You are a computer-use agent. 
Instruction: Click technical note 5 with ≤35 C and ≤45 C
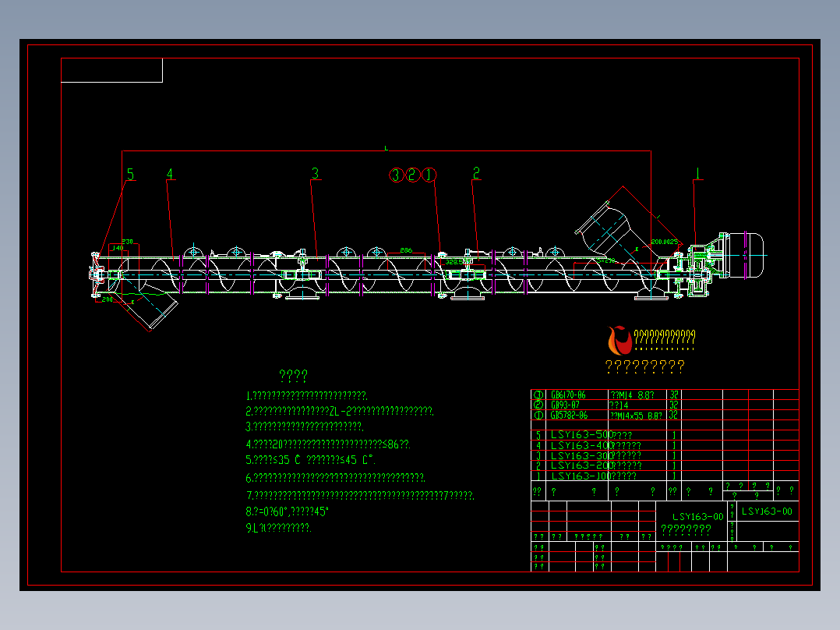(310, 460)
